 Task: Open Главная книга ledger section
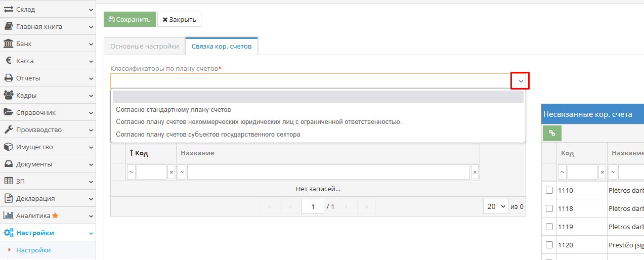48,26
